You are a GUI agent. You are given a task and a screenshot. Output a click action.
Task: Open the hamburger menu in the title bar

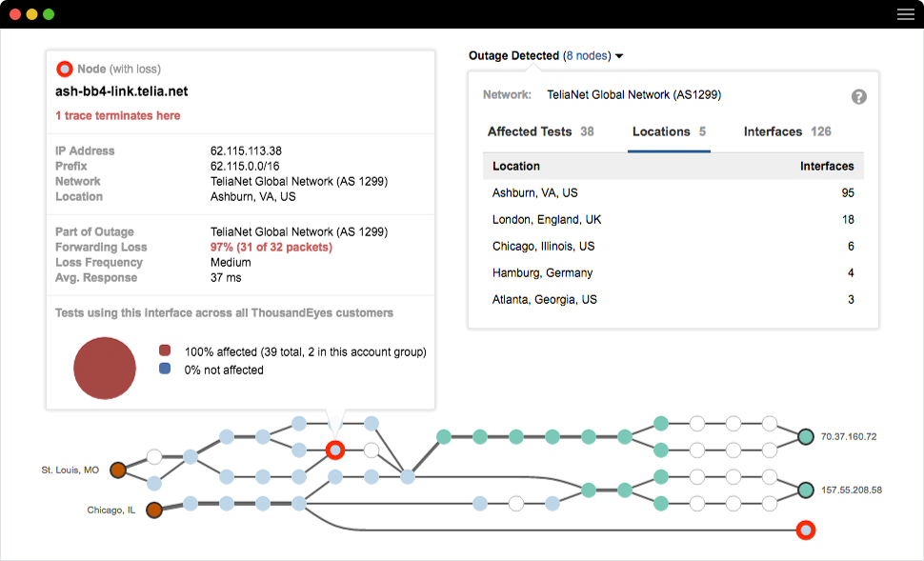905,13
